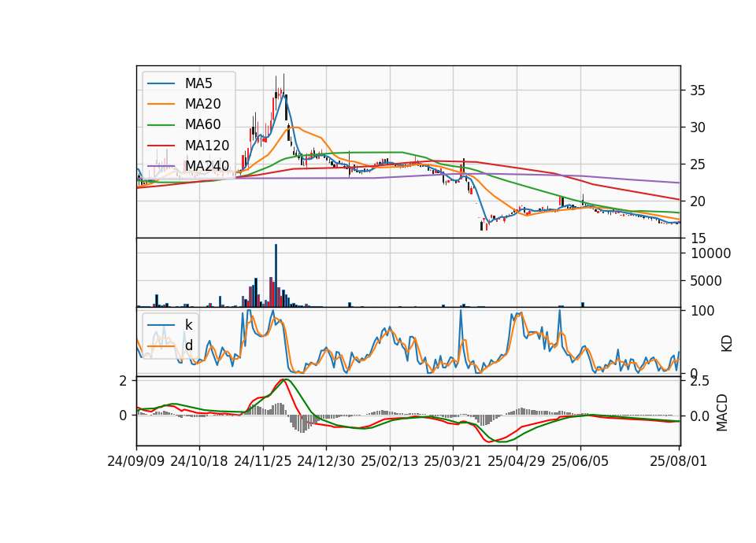756x543 pixels.
Task: Click the d legend label in KD panel
Action: coord(189,345)
